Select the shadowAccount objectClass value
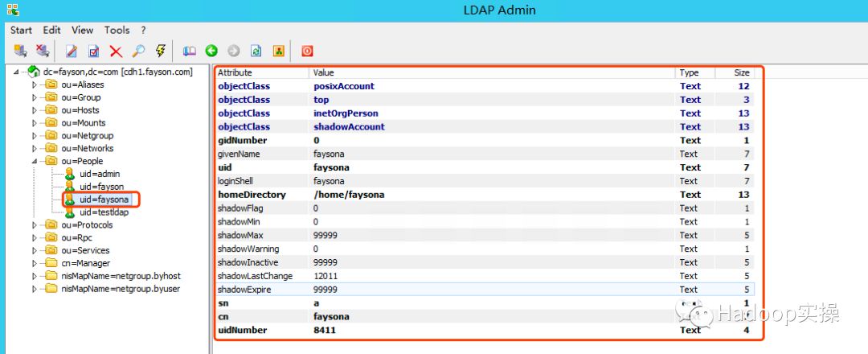Screen dimensions: 868x354 [x=349, y=127]
